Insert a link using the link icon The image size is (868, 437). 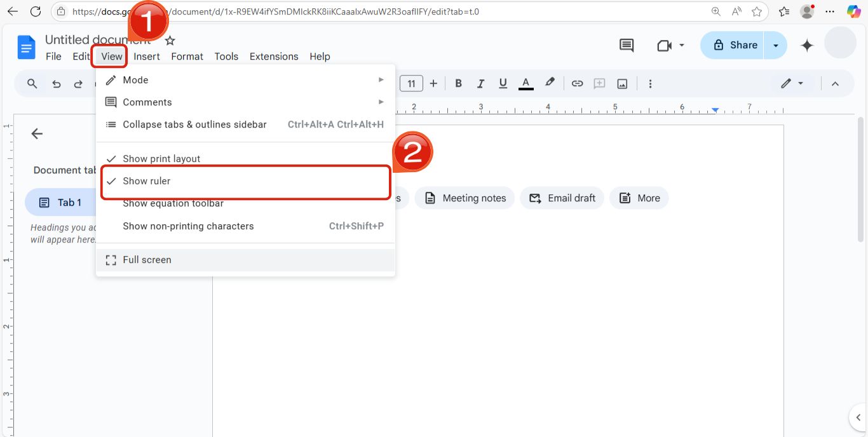tap(577, 83)
